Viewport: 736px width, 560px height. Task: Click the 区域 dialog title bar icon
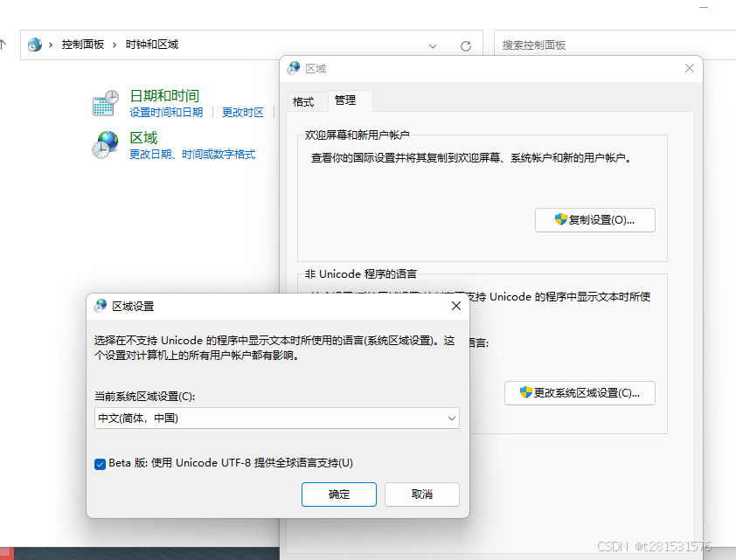coord(293,68)
